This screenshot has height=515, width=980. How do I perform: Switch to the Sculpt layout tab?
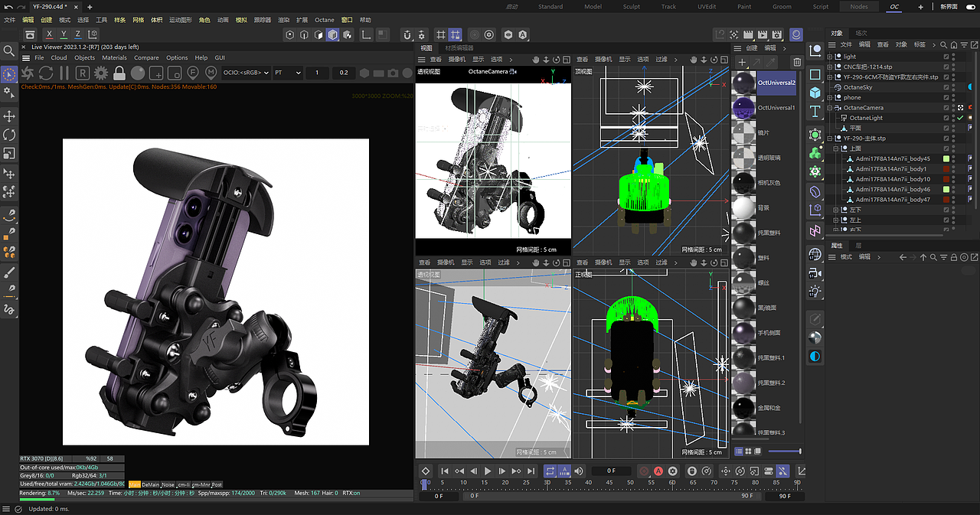[631, 6]
